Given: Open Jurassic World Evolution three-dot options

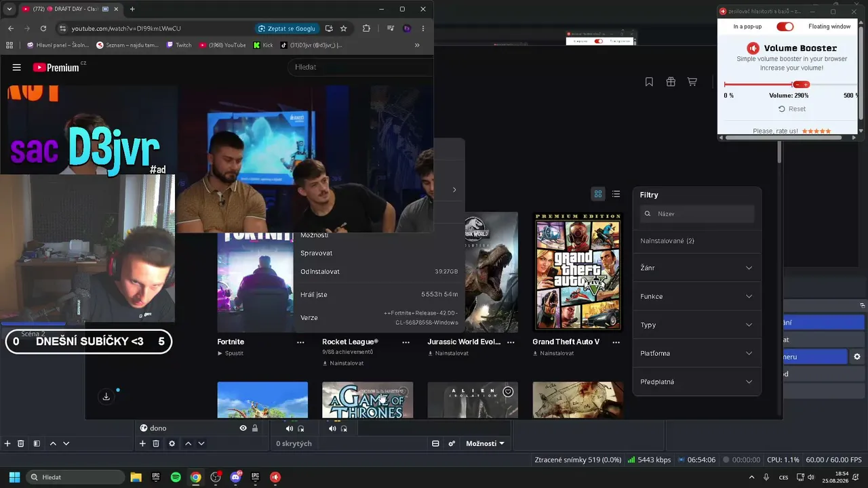Looking at the screenshot, I should pos(511,342).
